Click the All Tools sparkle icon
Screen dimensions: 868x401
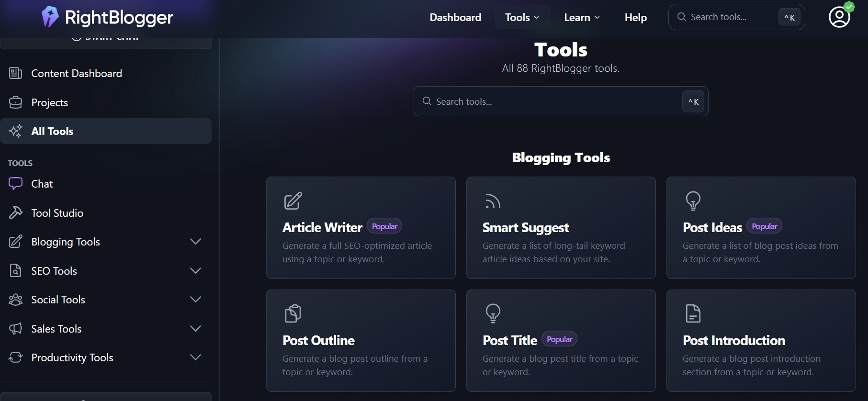coord(16,131)
